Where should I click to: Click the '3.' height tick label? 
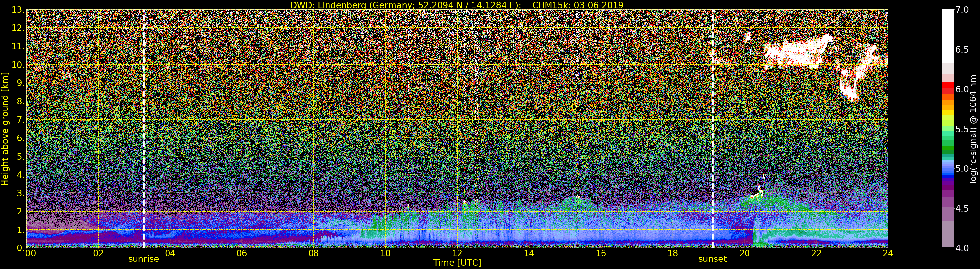tap(20, 193)
